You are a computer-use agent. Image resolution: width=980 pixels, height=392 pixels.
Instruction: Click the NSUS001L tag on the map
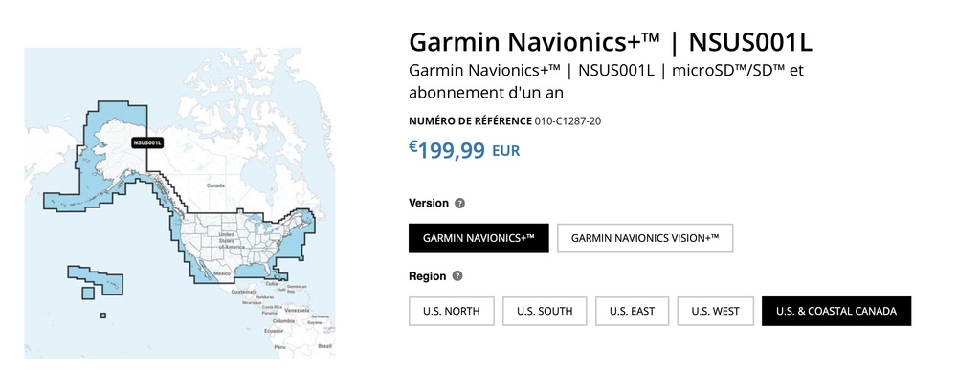147,142
